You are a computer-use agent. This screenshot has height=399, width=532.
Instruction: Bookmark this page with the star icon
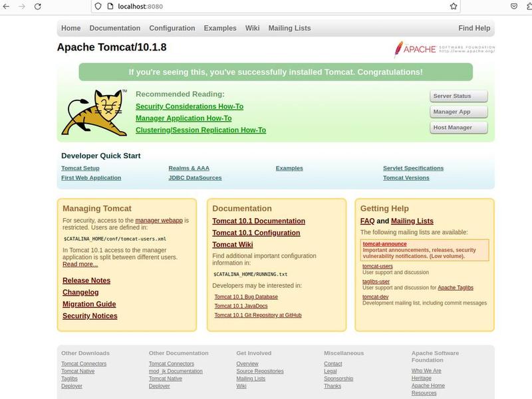click(454, 7)
